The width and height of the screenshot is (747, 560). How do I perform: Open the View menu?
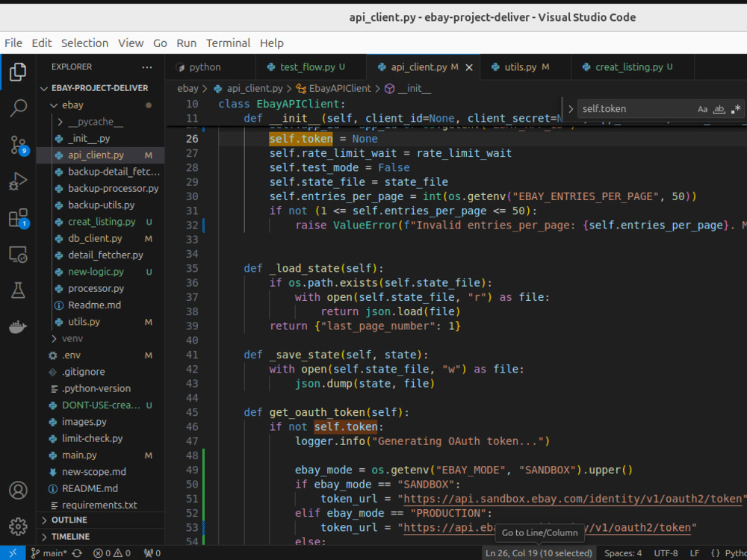pos(131,43)
